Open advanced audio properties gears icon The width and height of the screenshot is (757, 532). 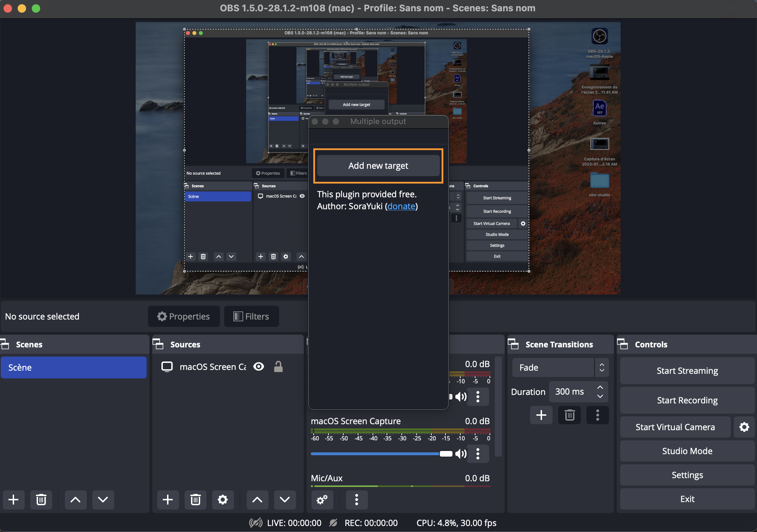pos(322,499)
